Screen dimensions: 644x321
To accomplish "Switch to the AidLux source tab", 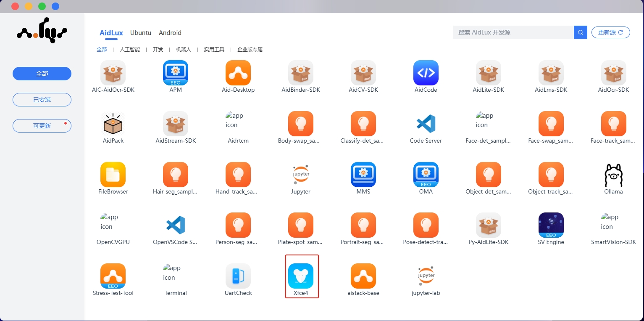I will coord(111,33).
